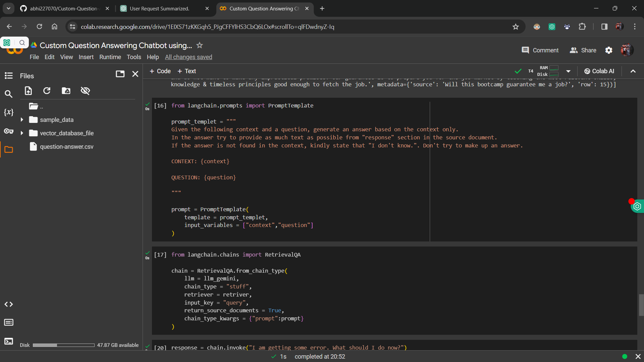644x362 pixels.
Task: Open Code snippets sidebar icon
Action: tap(9, 304)
